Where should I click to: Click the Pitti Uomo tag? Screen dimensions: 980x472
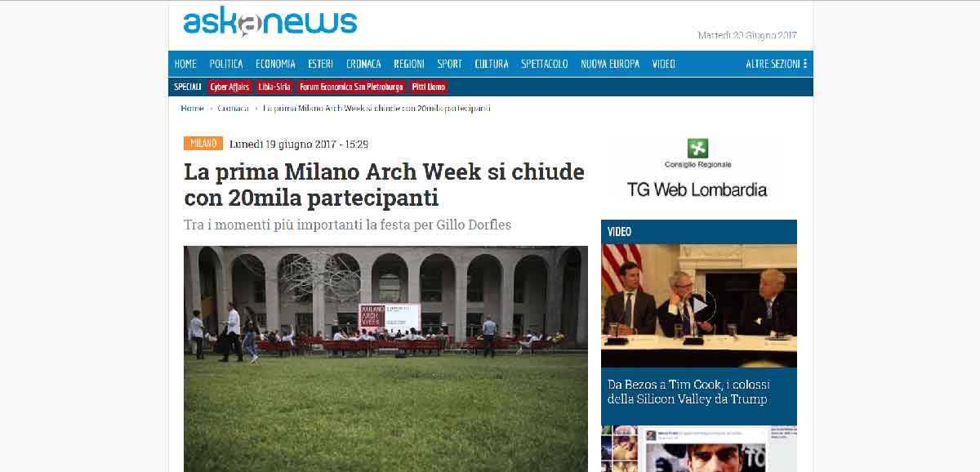pos(429,87)
